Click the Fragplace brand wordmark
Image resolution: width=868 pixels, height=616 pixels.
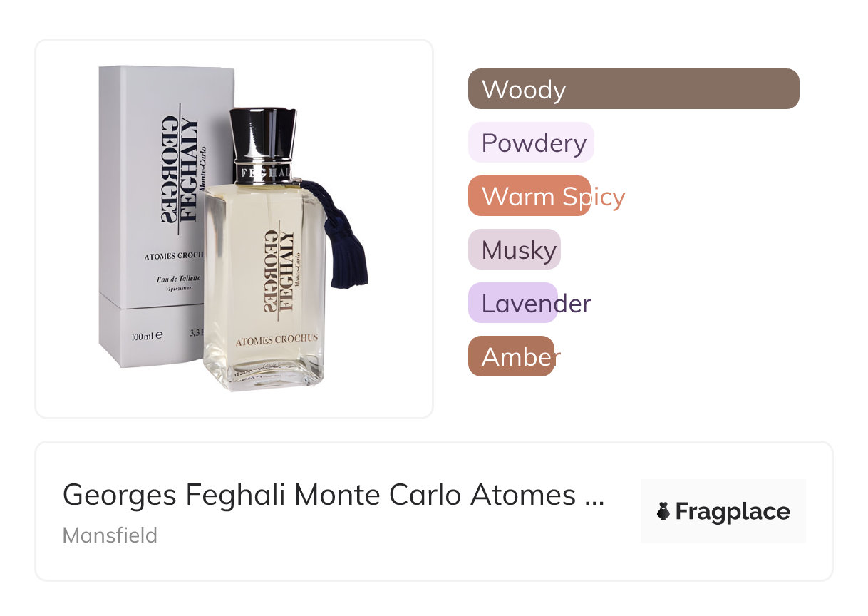coord(733,511)
